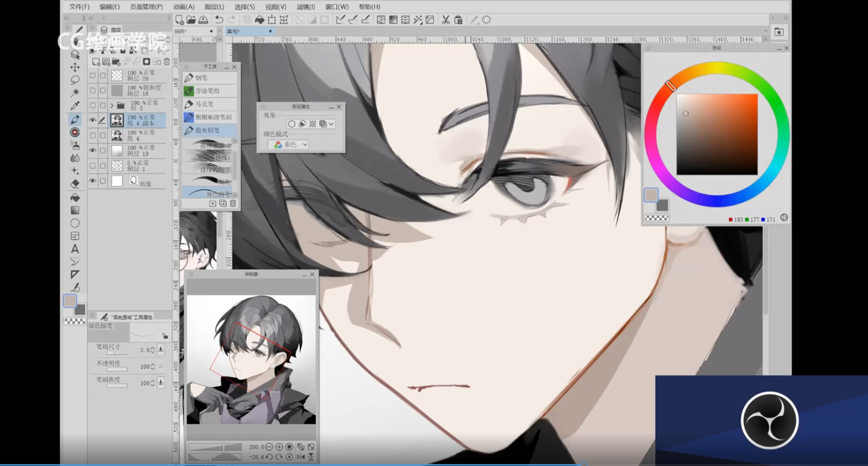868x466 pixels.
Task: Click the navigator zoom slider
Action: (215, 447)
